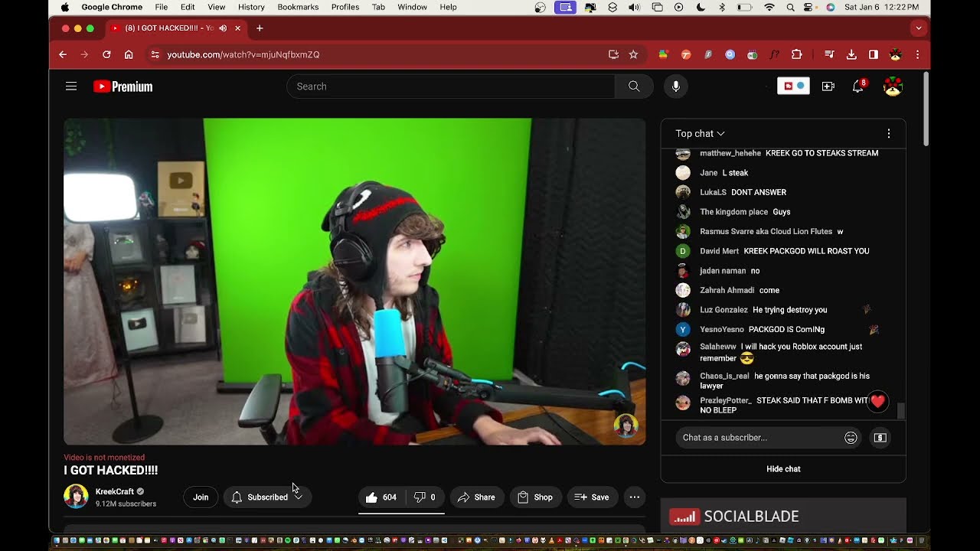Open Super Chat purchase icon

click(880, 438)
